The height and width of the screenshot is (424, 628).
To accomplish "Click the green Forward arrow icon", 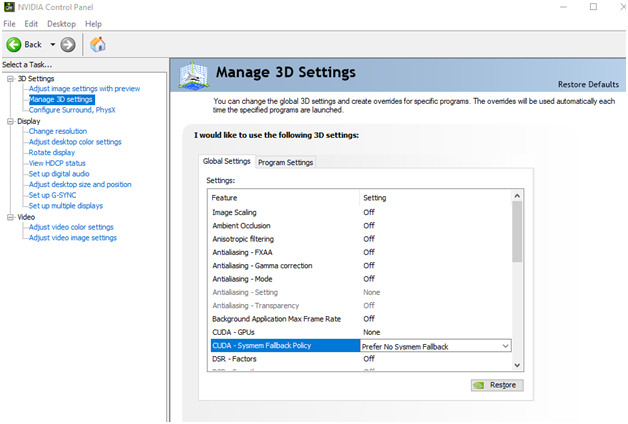I will (x=68, y=44).
